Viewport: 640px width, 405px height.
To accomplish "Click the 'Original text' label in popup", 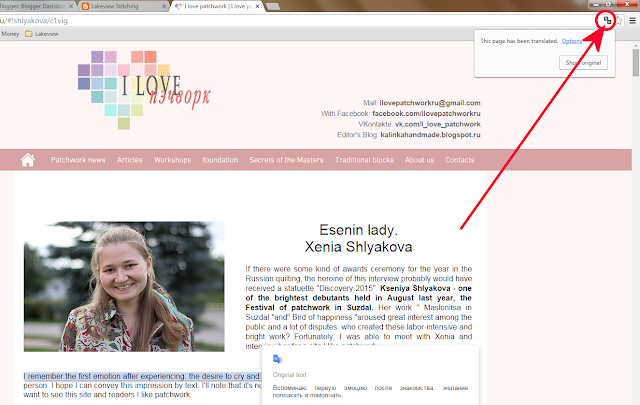I will pos(289,375).
